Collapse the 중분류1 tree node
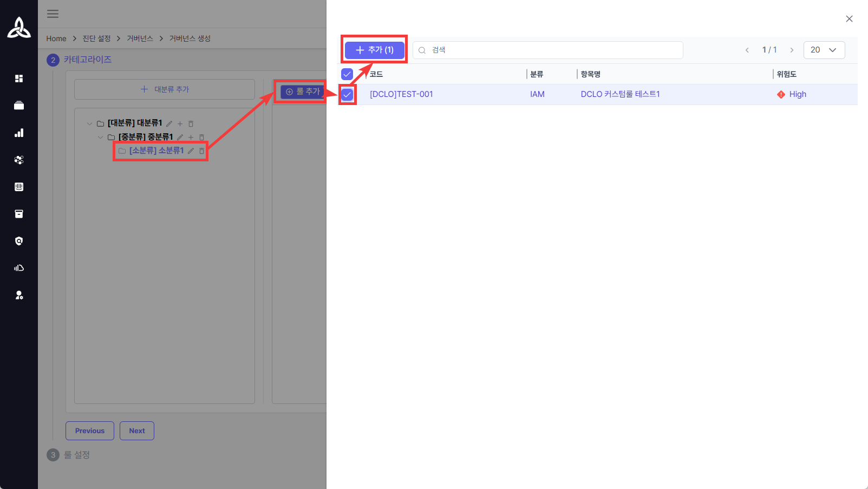This screenshot has height=489, width=868. click(100, 138)
